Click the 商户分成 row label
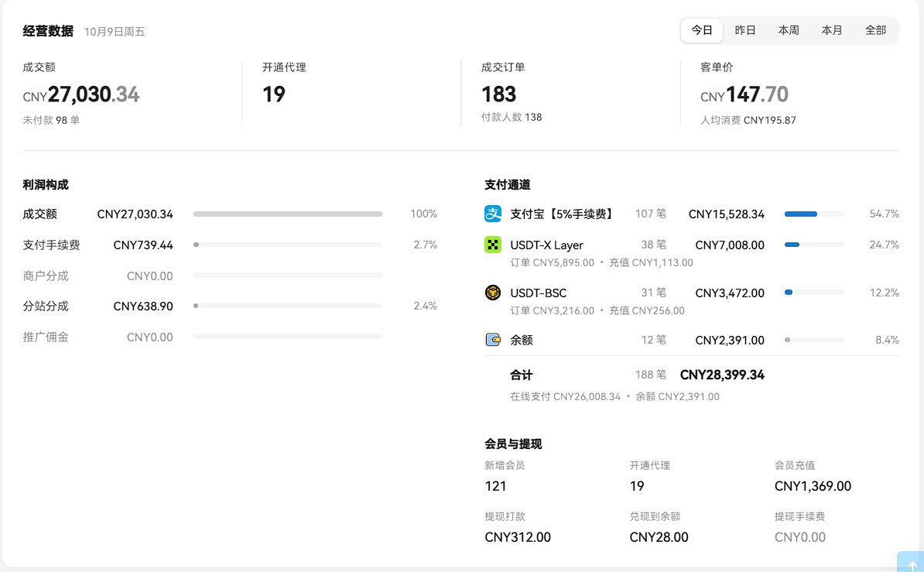This screenshot has width=924, height=572. (46, 276)
